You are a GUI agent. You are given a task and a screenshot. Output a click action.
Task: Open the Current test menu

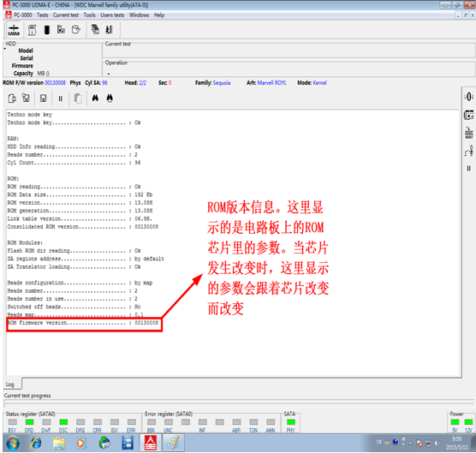(x=66, y=15)
